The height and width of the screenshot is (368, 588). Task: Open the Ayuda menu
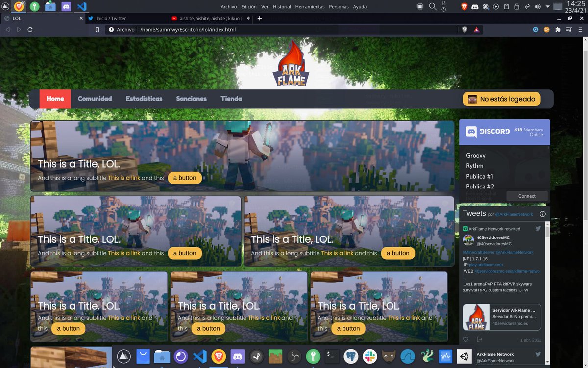tap(360, 7)
